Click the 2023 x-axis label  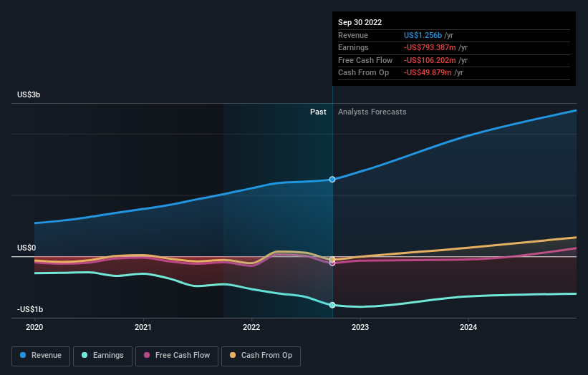[360, 328]
